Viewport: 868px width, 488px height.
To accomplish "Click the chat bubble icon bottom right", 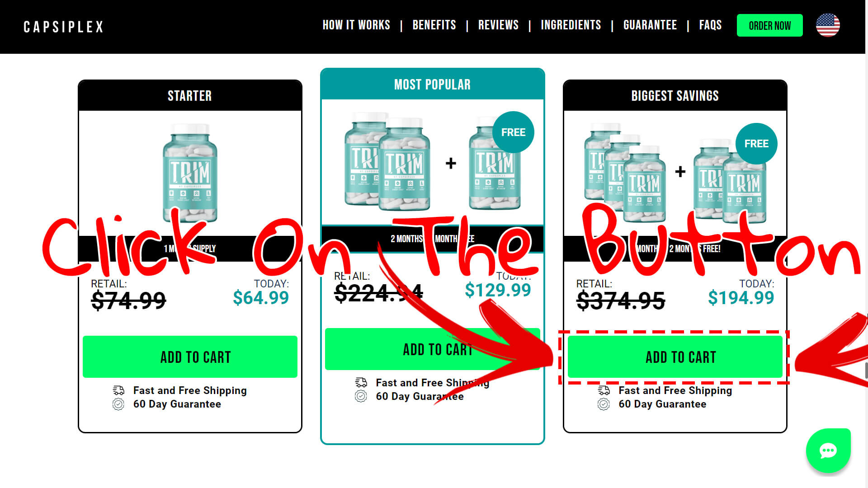I will tap(829, 451).
